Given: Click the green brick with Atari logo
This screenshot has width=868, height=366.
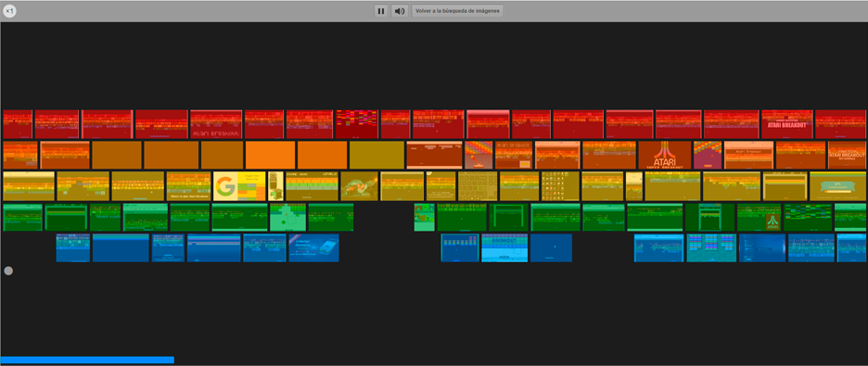Looking at the screenshot, I should point(759,217).
